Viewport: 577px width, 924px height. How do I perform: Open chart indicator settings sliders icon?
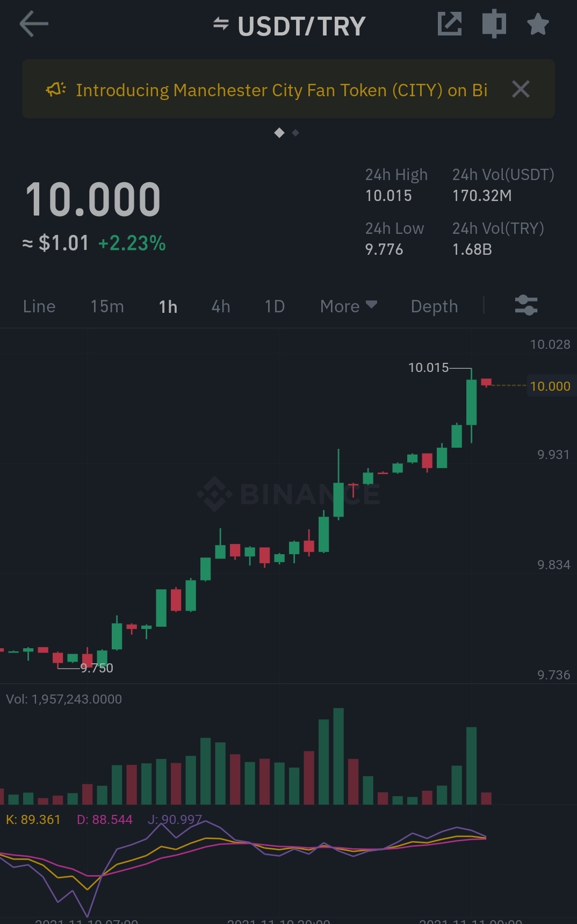(x=526, y=305)
